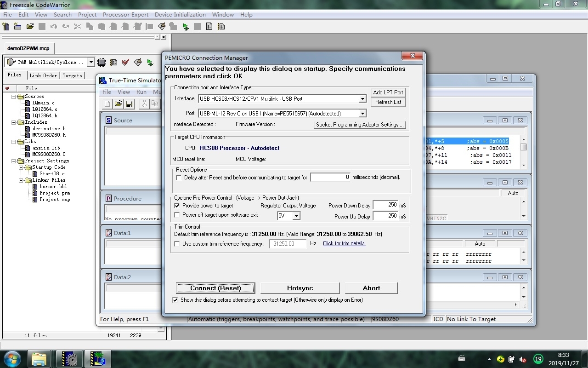Viewport: 588px width, 368px height.
Task: Click New document icon in True-Time Simulator
Action: pos(107,104)
